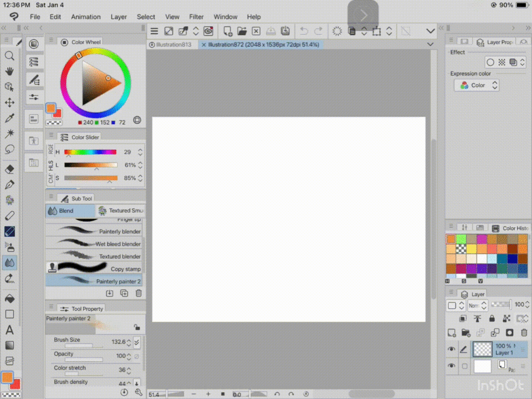The height and width of the screenshot is (399, 532).
Task: Click the Brush Size slider
Action: tap(84, 346)
